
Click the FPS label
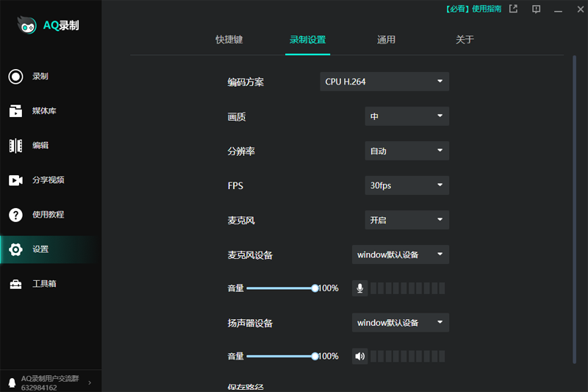pyautogui.click(x=235, y=185)
